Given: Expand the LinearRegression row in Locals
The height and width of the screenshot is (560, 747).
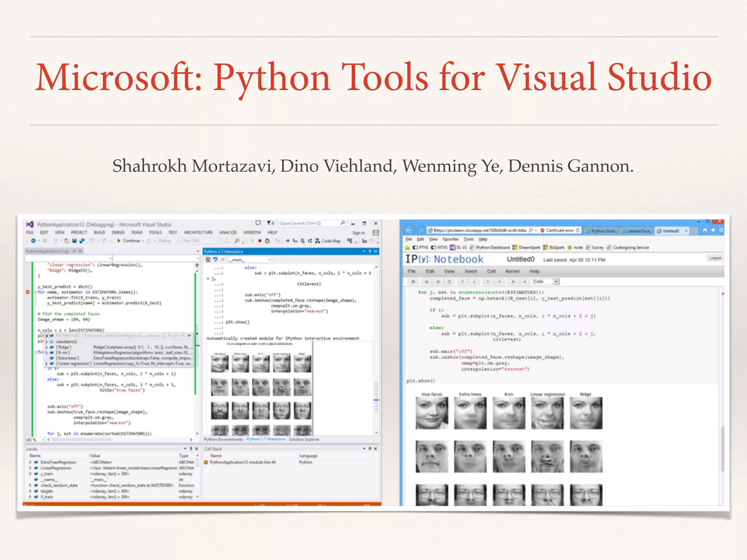Looking at the screenshot, I should pos(30,468).
